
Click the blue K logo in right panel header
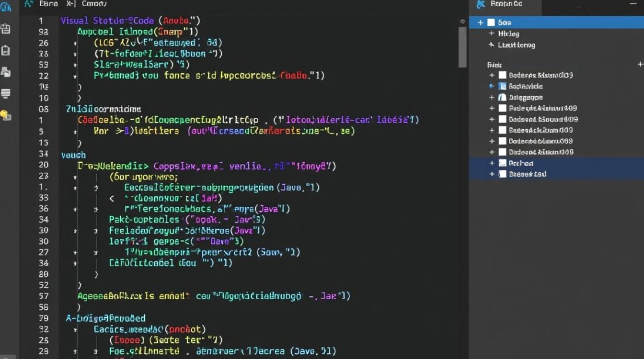(481, 4)
